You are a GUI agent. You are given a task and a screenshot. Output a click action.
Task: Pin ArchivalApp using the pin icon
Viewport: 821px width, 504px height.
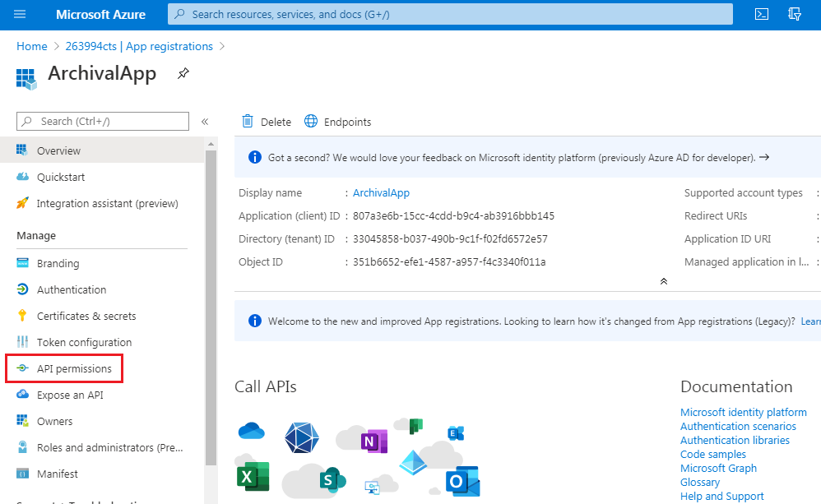[x=183, y=73]
